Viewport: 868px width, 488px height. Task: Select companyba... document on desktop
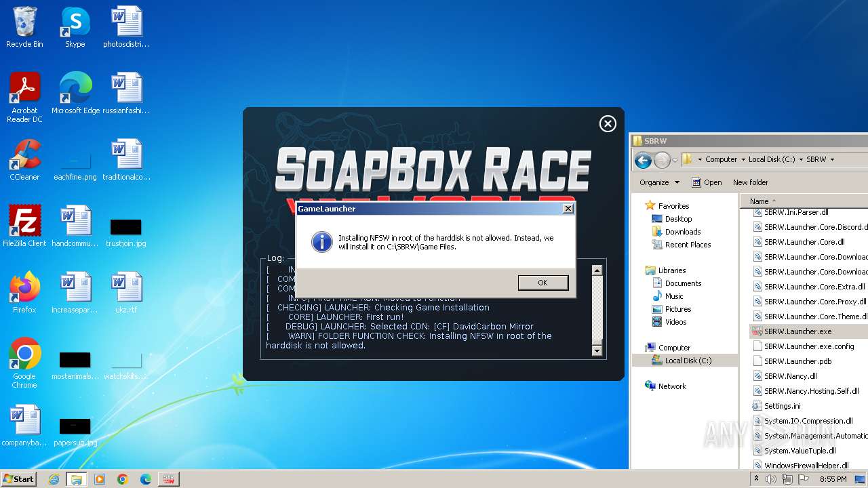point(24,426)
